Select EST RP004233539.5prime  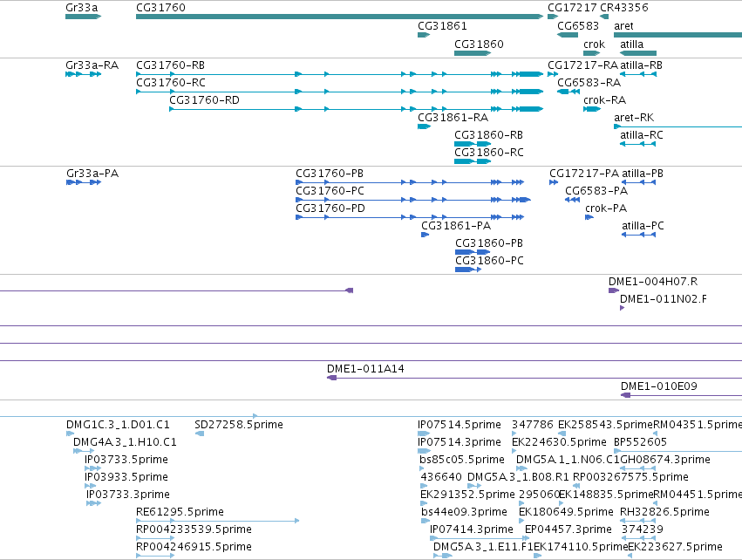194,529
